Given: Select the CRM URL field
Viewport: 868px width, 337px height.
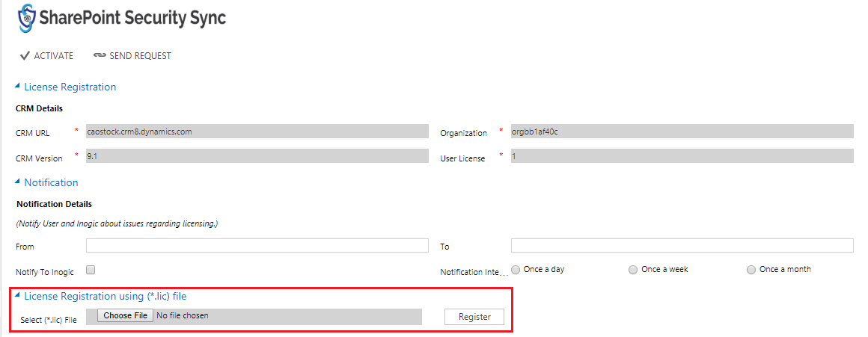Looking at the screenshot, I should point(257,132).
